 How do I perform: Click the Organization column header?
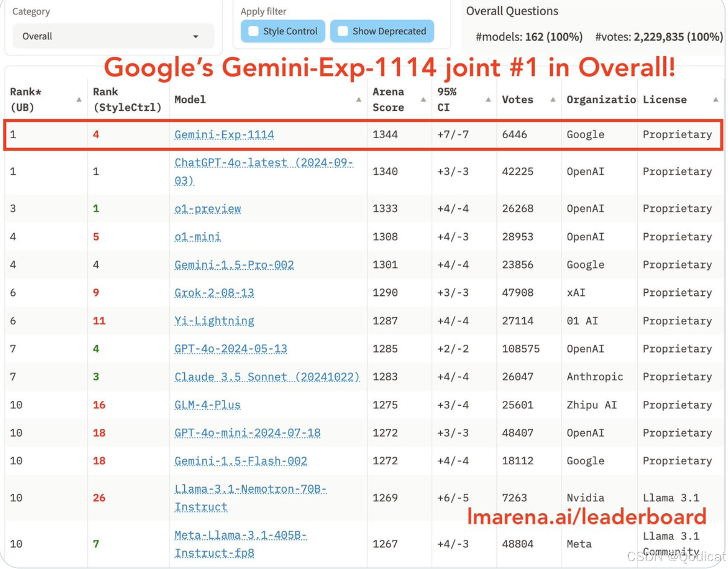[601, 100]
